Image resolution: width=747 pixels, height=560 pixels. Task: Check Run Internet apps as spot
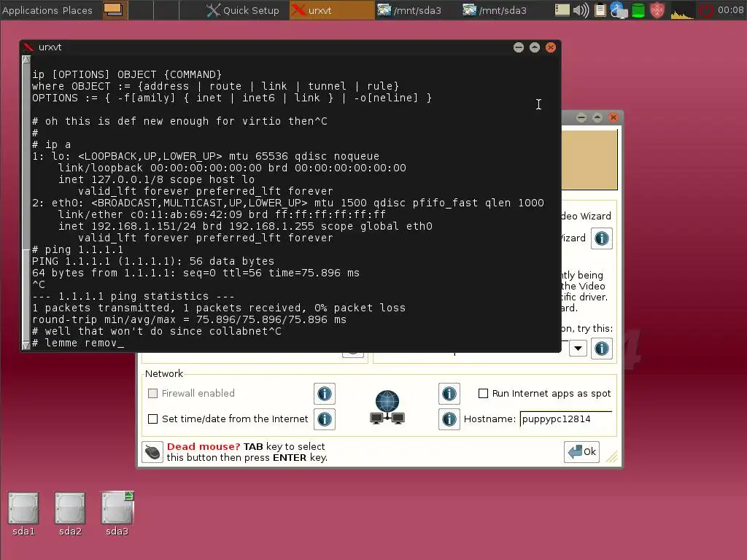click(x=483, y=393)
